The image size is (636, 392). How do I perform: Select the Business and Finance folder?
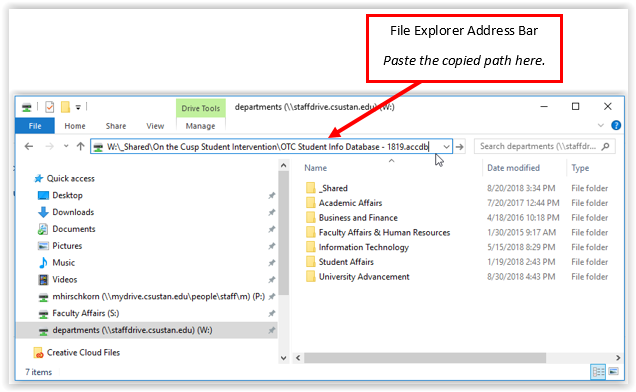[x=358, y=218]
